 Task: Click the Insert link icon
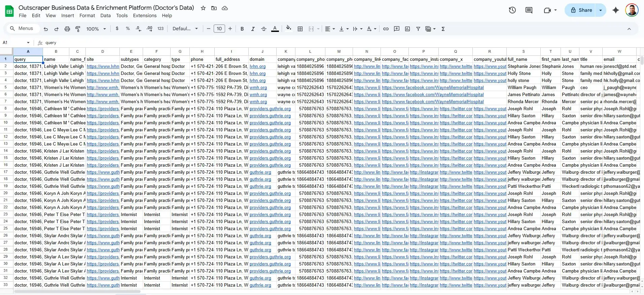pos(386,29)
